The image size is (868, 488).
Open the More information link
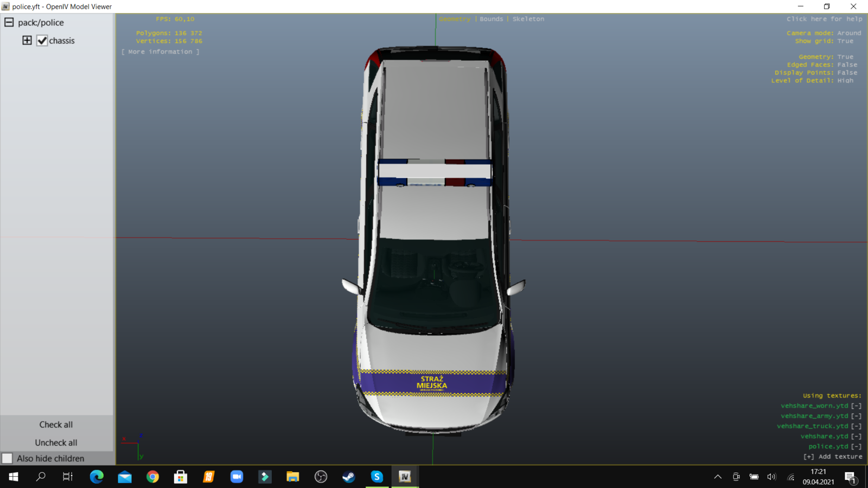(160, 52)
